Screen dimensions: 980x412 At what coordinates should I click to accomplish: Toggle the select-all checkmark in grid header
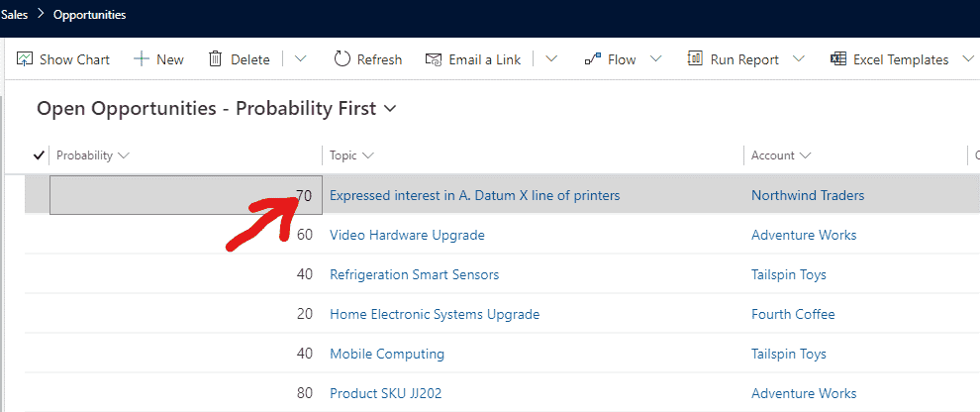coord(39,155)
